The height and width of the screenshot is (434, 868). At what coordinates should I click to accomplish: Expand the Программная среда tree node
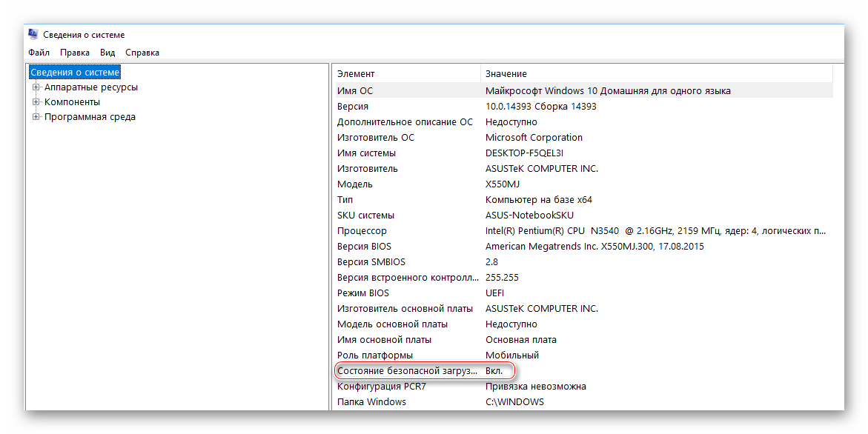(x=36, y=117)
